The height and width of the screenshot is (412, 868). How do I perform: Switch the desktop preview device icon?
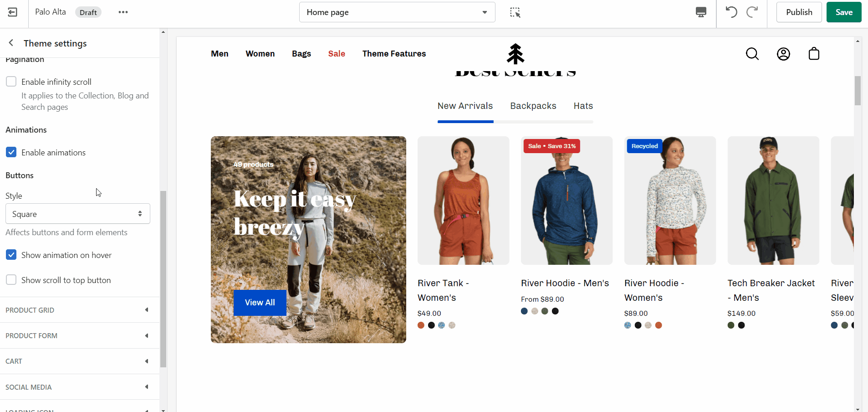pos(701,12)
